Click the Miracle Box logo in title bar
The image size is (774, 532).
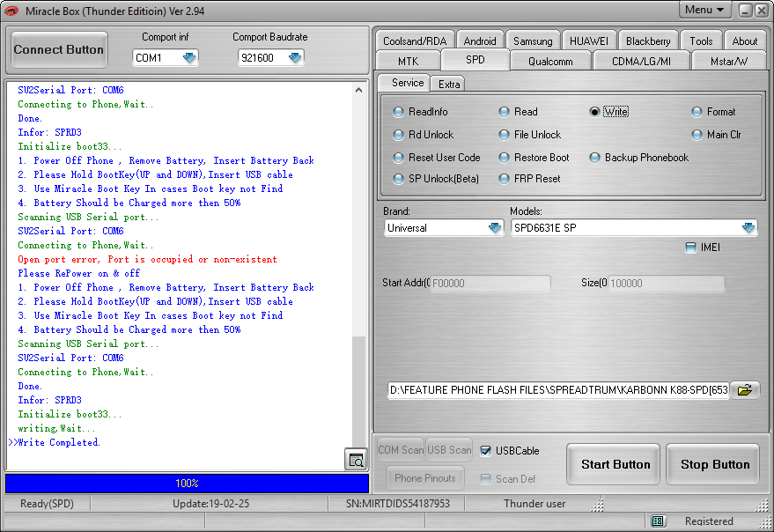11,11
